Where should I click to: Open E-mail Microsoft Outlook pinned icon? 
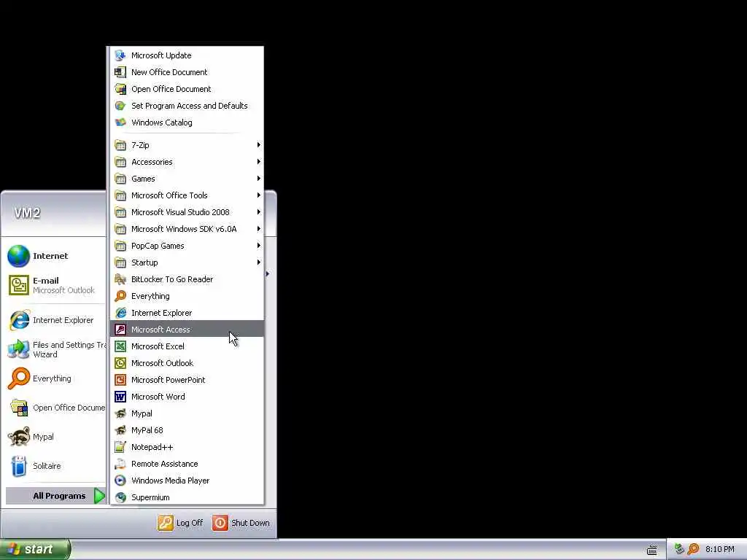[x=18, y=285]
